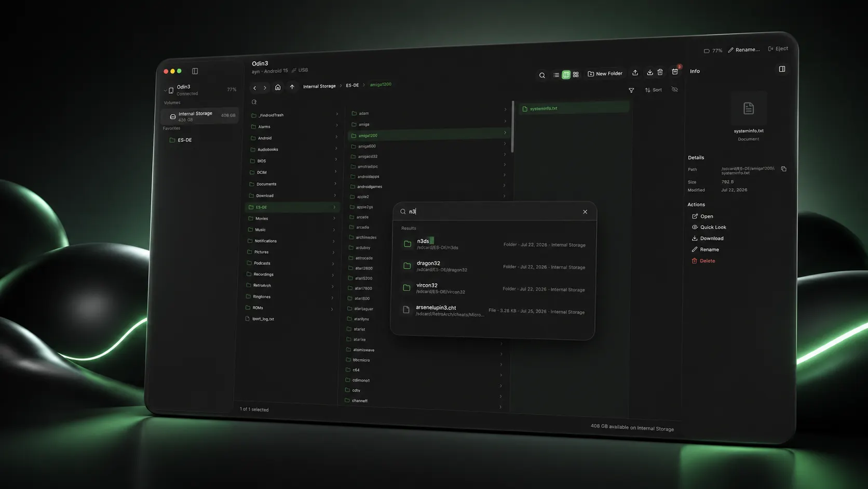Screen dimensions: 868x489
Task: Select the lport_log.txt file
Action: point(289,319)
